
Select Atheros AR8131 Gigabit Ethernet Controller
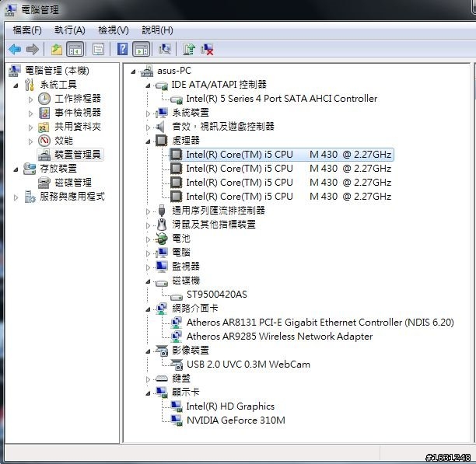pos(320,322)
